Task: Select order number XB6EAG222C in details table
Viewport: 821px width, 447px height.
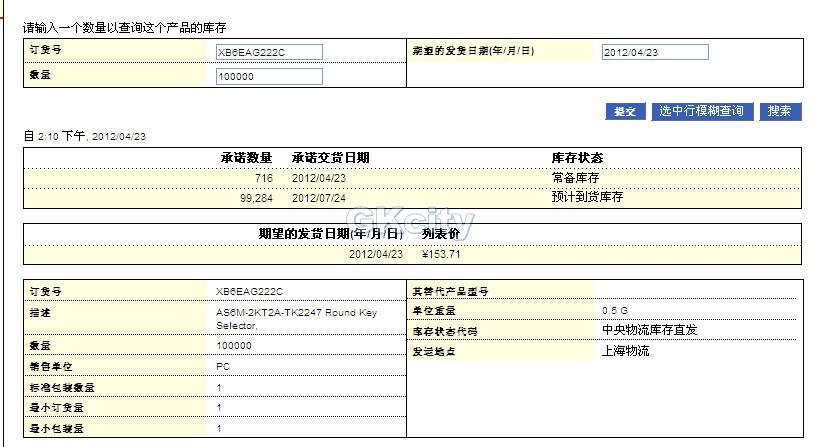Action: click(249, 291)
